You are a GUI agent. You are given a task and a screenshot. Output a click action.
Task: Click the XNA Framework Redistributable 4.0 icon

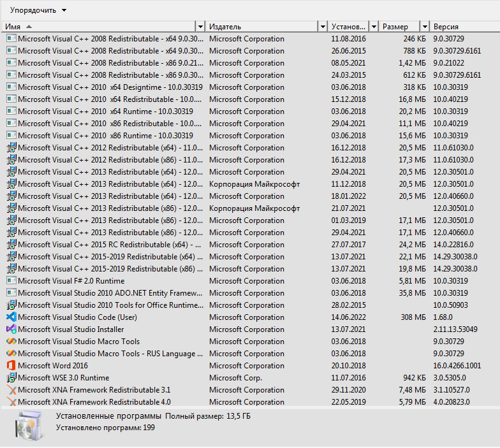point(11,401)
